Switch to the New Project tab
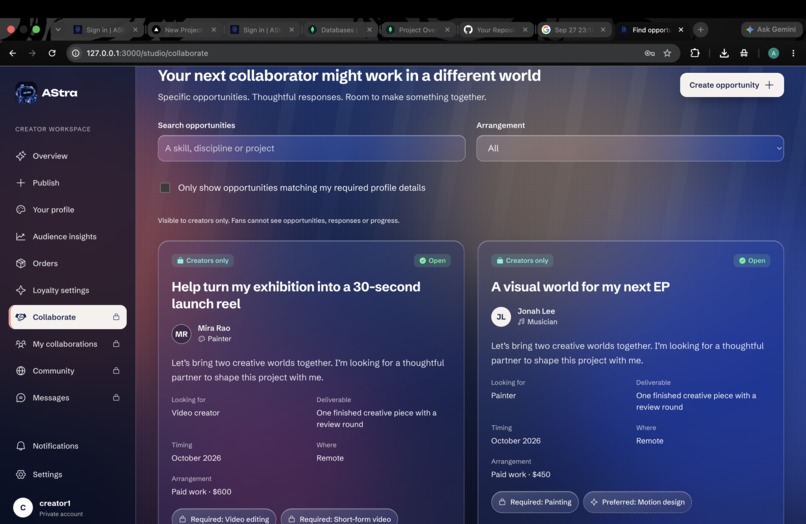The image size is (806, 524). (183, 30)
